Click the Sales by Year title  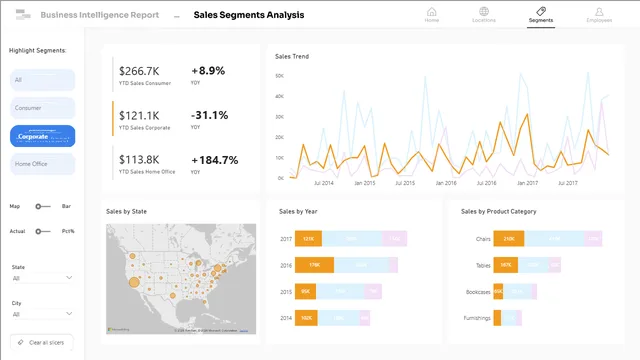pos(298,211)
